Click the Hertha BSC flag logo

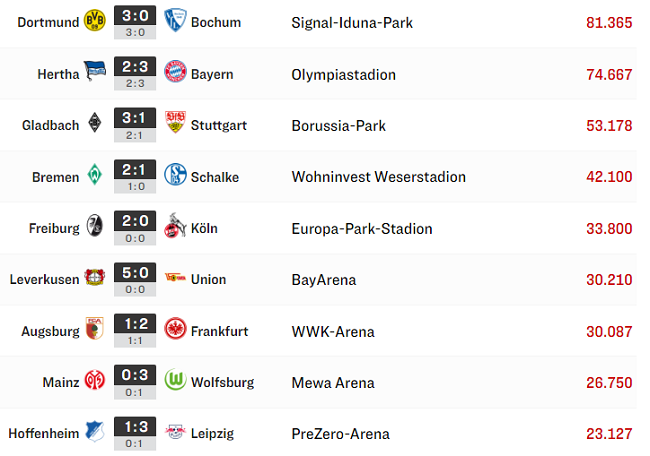95,71
